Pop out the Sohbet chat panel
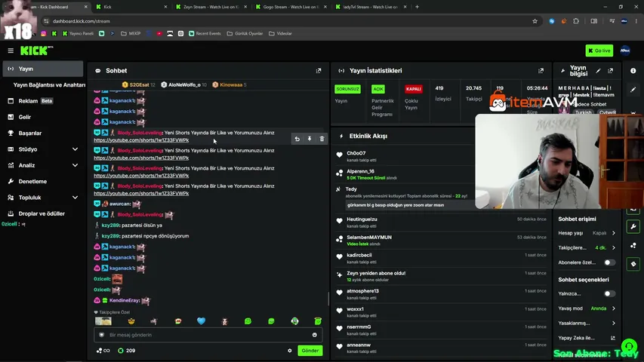Image resolution: width=644 pixels, height=362 pixels. click(319, 71)
